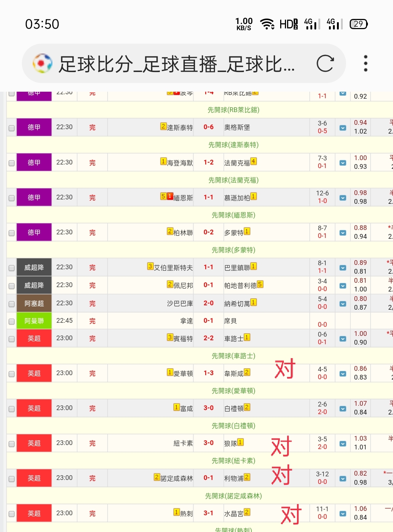Open 威超降 league tag on 艾伯里斯特夫 row

click(34, 267)
